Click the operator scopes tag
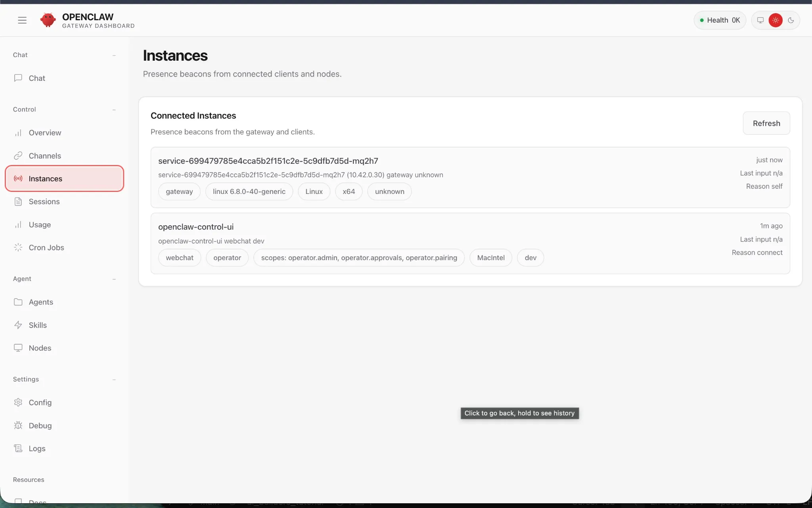 359,258
